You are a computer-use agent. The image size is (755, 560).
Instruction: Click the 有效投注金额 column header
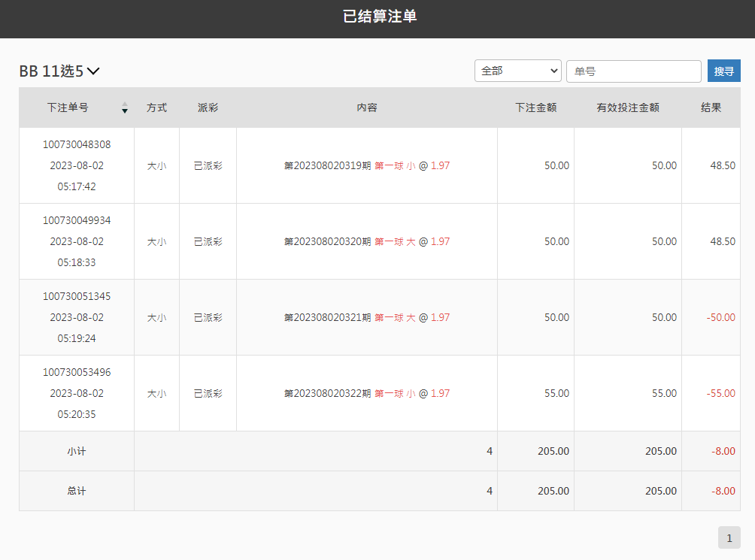[x=627, y=107]
